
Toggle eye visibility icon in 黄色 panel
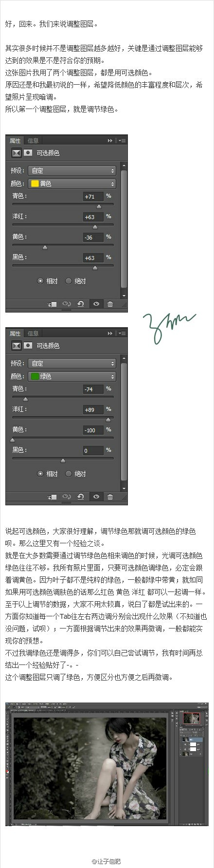(96, 304)
